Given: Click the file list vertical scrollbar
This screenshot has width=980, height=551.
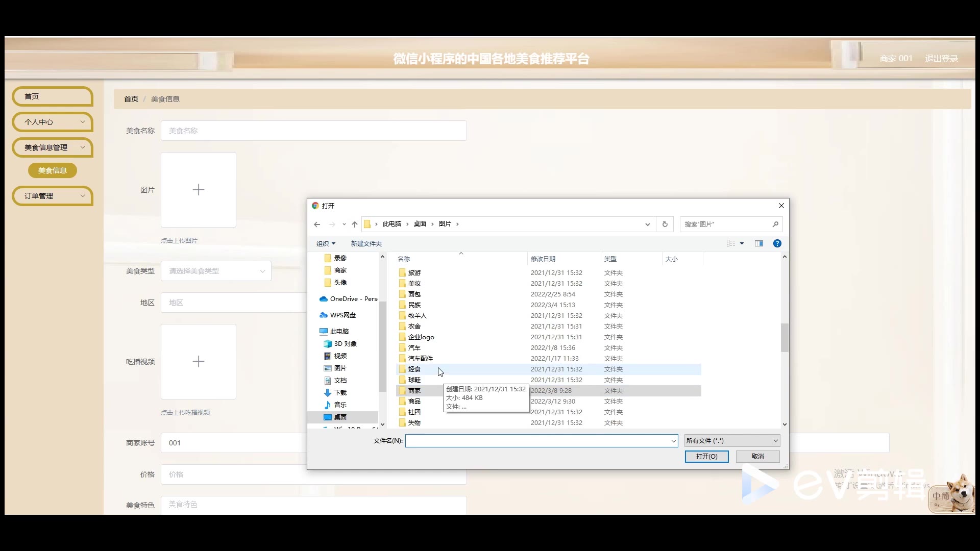Looking at the screenshot, I should 785,337.
